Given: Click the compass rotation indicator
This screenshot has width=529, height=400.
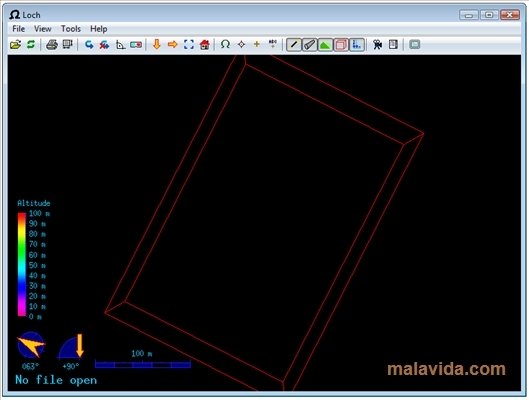Looking at the screenshot, I should click(x=31, y=345).
